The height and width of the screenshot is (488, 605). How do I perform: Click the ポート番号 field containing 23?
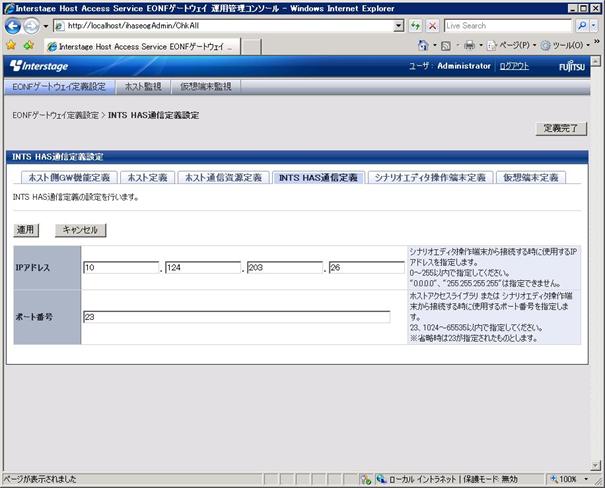pyautogui.click(x=237, y=317)
